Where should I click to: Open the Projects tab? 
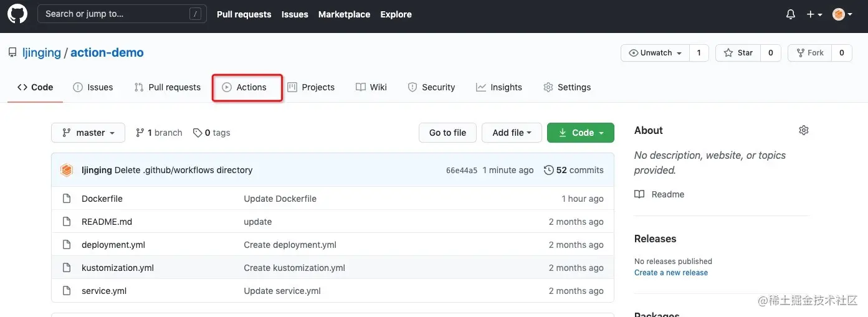pos(311,87)
